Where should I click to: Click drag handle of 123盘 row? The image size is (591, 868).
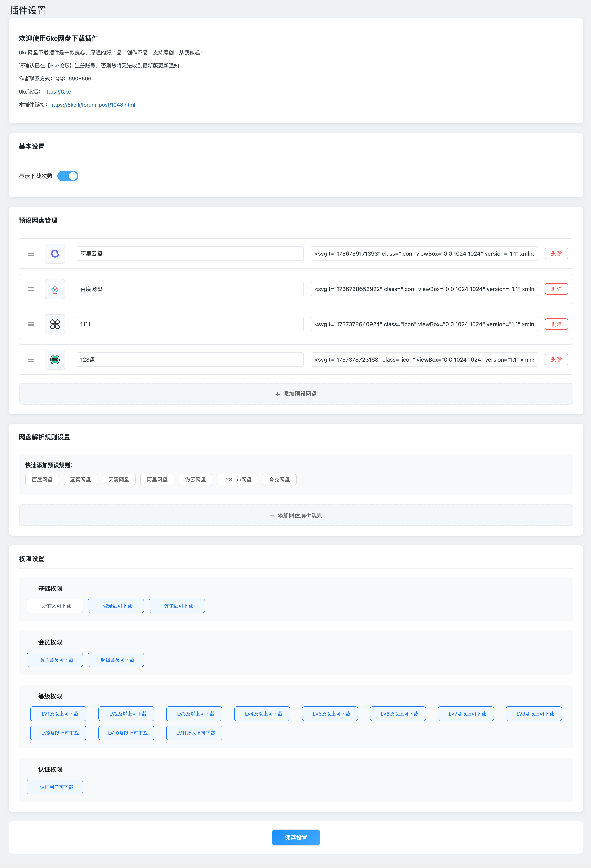coord(31,360)
